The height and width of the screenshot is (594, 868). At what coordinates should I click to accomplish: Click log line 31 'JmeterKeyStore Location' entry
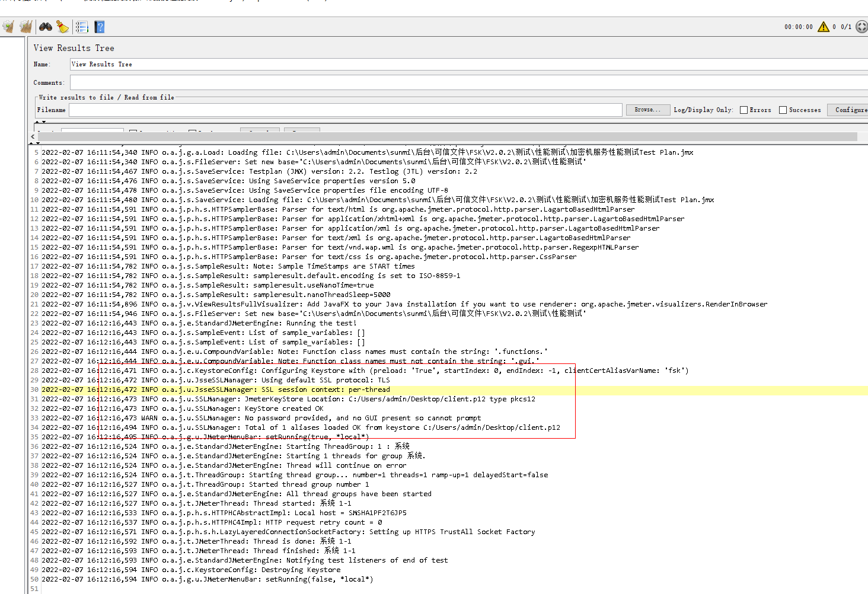coord(288,399)
